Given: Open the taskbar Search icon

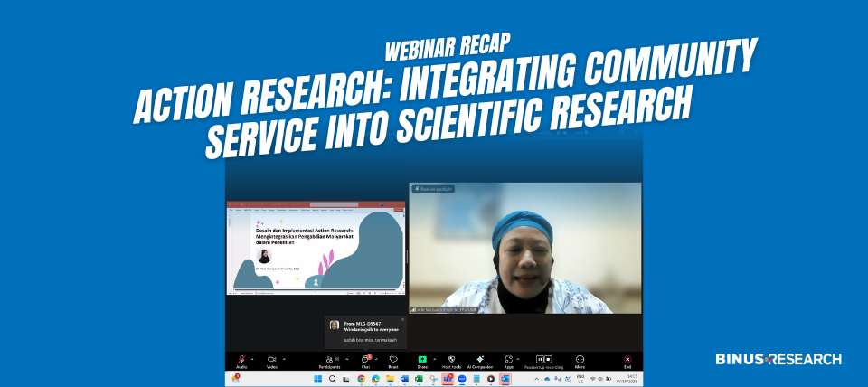Looking at the screenshot, I should 332,380.
